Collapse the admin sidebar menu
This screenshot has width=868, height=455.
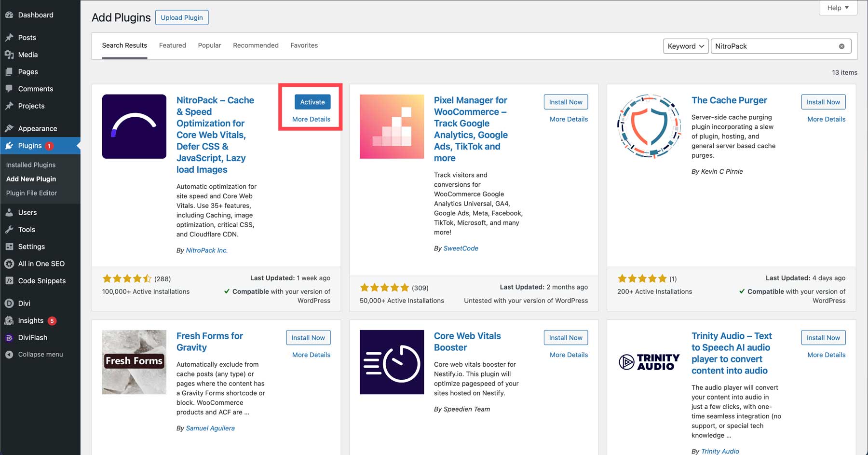pyautogui.click(x=10, y=354)
